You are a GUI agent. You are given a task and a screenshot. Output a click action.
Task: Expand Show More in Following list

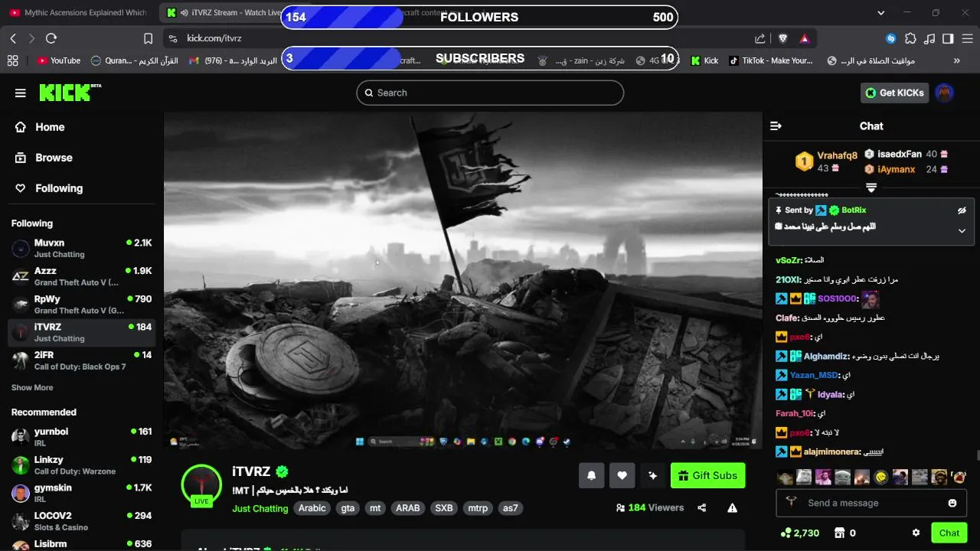coord(32,388)
